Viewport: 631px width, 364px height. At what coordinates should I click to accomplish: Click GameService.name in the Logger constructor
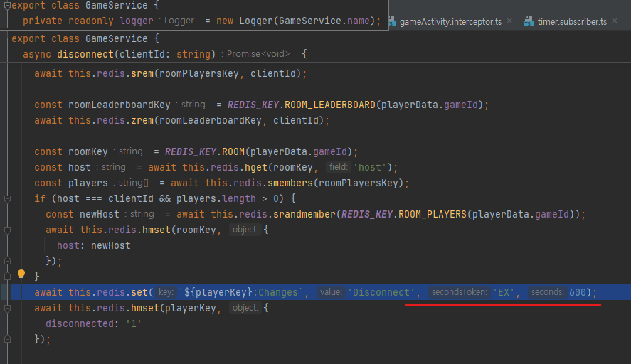click(x=324, y=21)
